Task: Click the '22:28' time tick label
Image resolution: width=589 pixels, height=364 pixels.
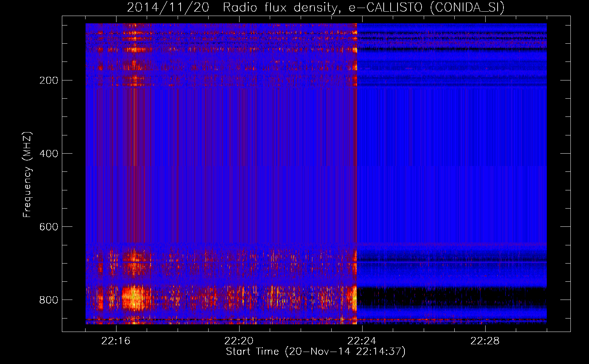Action: coord(485,341)
